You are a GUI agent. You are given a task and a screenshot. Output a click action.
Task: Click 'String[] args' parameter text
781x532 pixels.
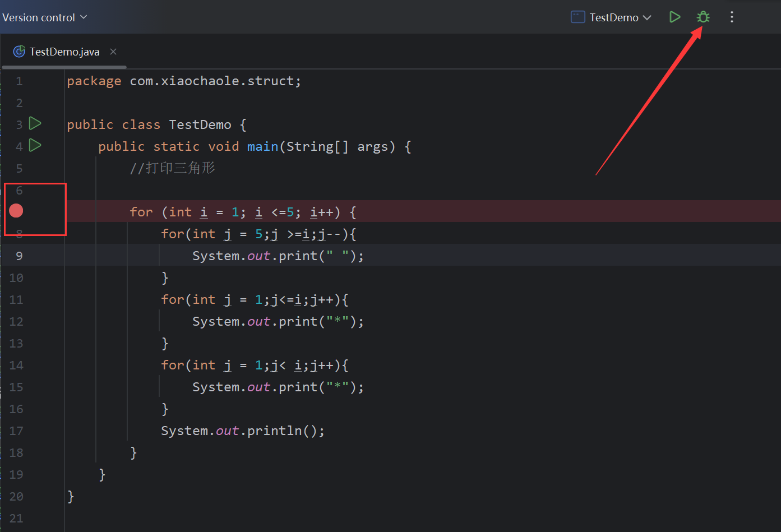point(337,146)
